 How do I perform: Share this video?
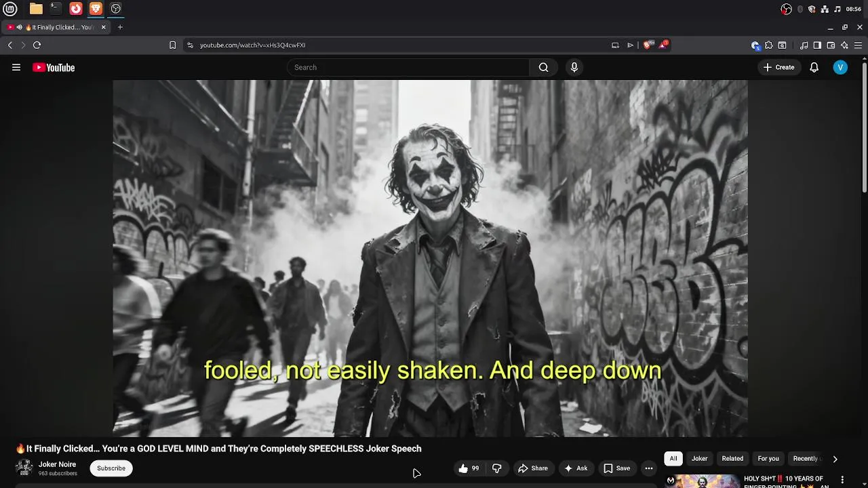click(533, 468)
